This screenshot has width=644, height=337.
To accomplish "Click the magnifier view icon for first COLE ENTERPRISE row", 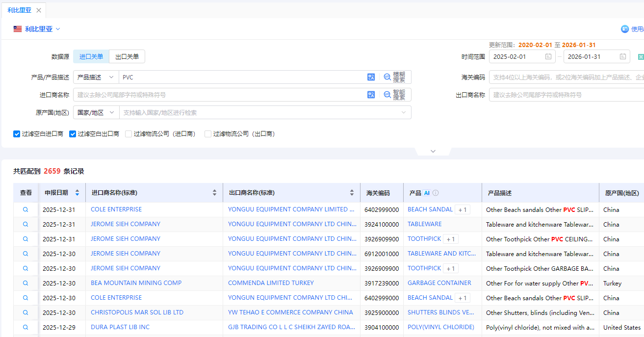I will click(26, 209).
